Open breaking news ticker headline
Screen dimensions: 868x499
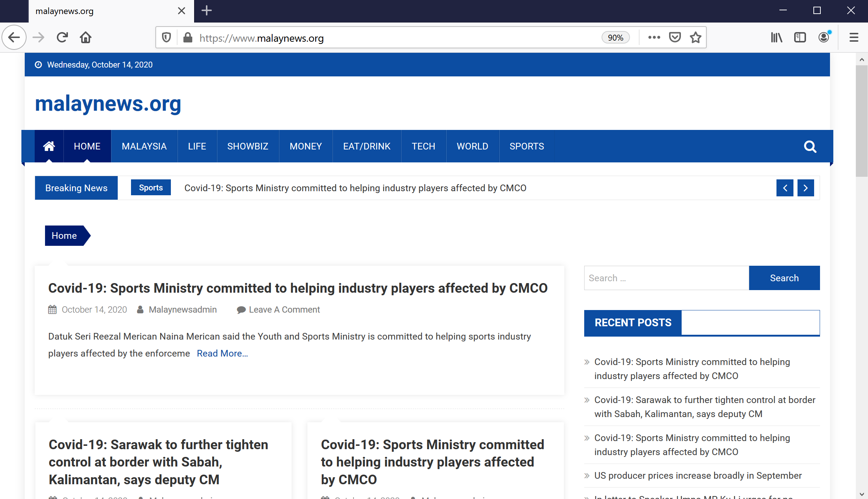click(355, 188)
